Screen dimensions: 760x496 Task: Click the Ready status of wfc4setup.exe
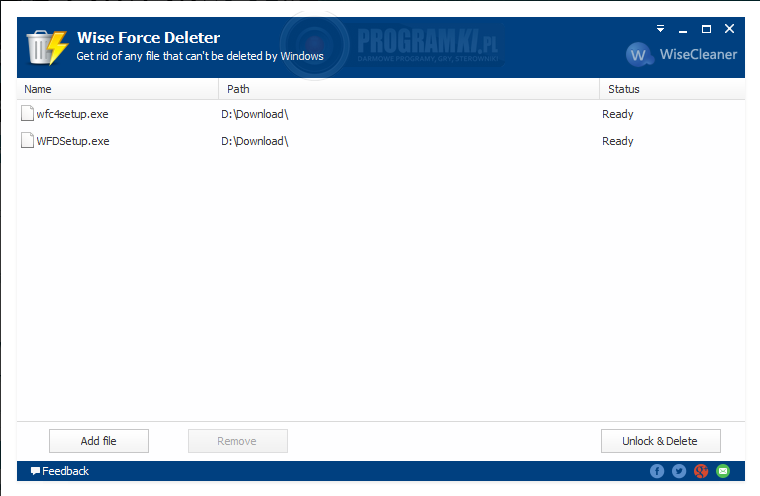618,114
